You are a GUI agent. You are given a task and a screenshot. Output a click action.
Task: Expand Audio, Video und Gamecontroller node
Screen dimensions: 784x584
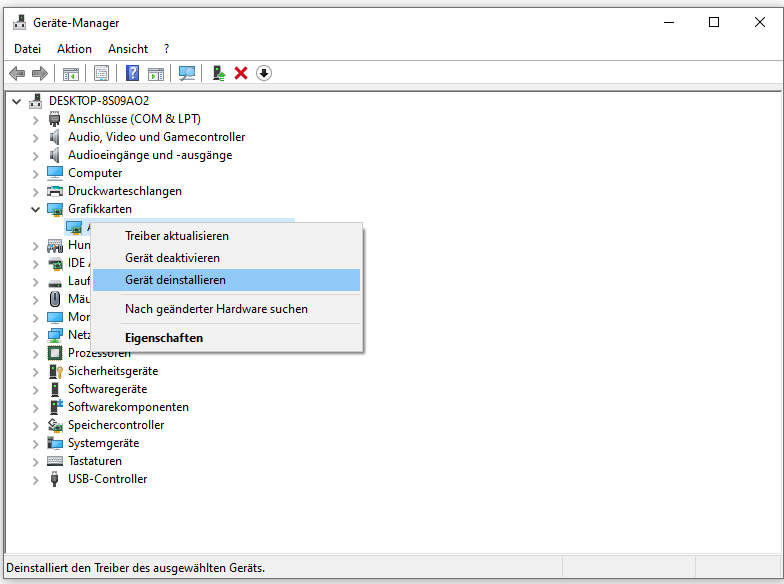pos(36,138)
